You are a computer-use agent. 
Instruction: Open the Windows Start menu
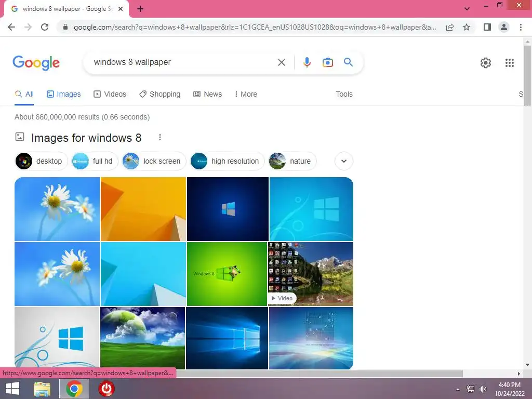pyautogui.click(x=12, y=389)
